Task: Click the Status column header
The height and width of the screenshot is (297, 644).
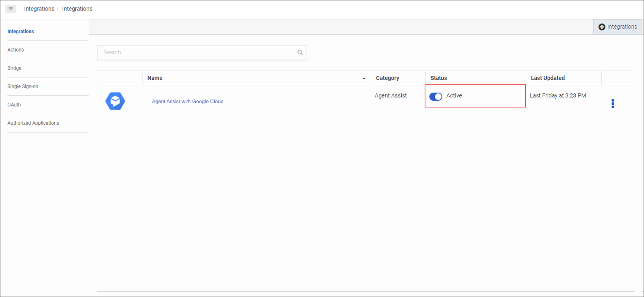Action: tap(438, 78)
